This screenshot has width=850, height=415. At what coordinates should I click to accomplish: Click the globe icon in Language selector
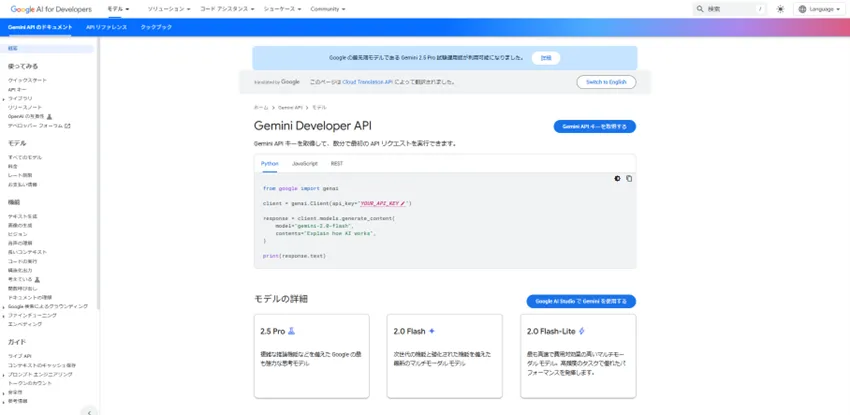pyautogui.click(x=802, y=9)
